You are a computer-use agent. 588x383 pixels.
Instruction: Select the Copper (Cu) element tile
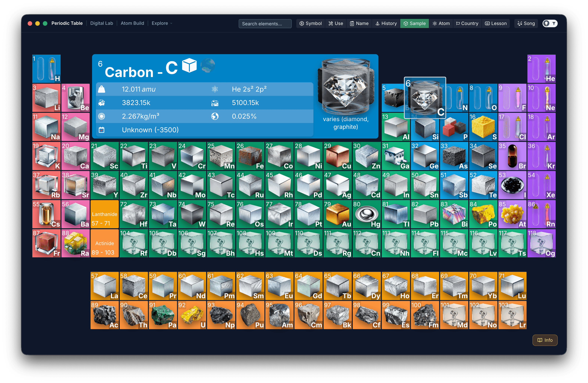click(338, 156)
